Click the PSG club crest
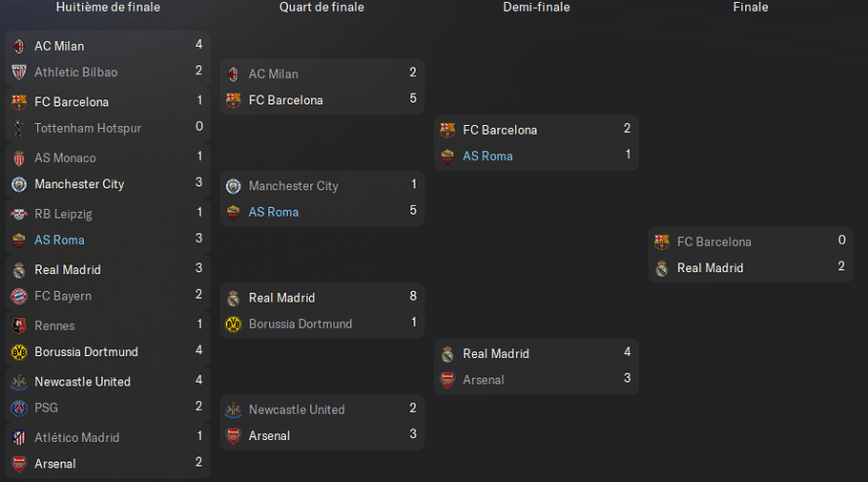Screen dimensions: 868x482 19,409
